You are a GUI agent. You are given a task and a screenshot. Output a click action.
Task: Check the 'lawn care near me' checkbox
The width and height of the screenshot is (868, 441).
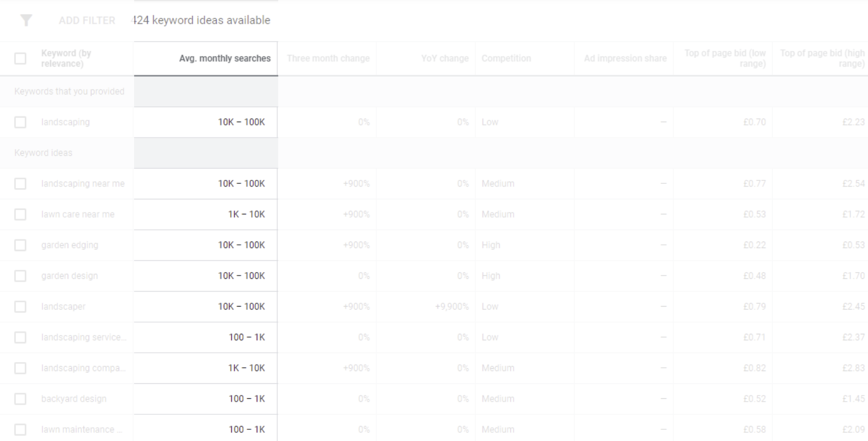(20, 214)
